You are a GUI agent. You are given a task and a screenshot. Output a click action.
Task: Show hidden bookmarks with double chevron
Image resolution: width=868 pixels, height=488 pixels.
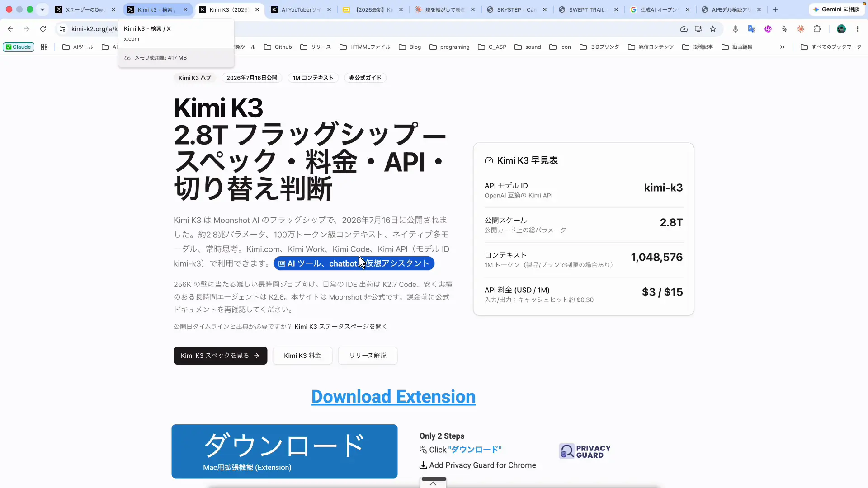[783, 47]
